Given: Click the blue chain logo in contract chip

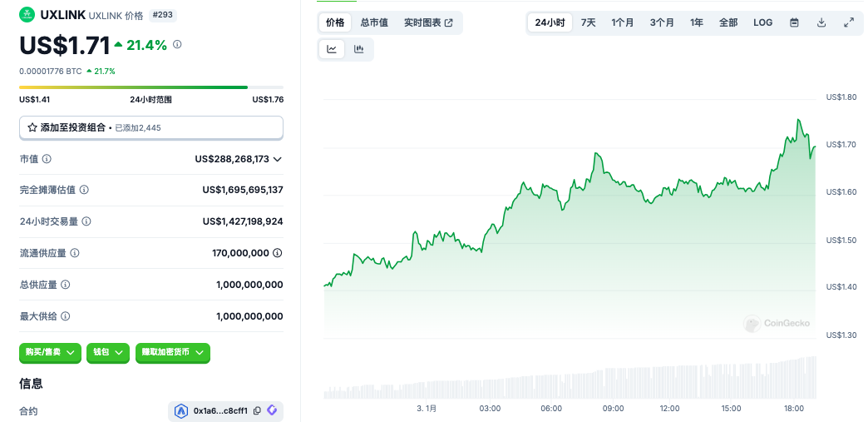Looking at the screenshot, I should [181, 411].
